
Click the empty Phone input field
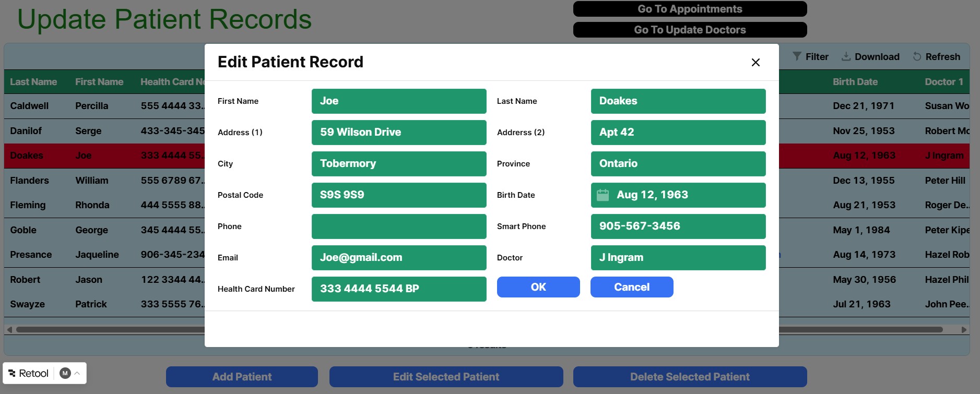pos(398,226)
